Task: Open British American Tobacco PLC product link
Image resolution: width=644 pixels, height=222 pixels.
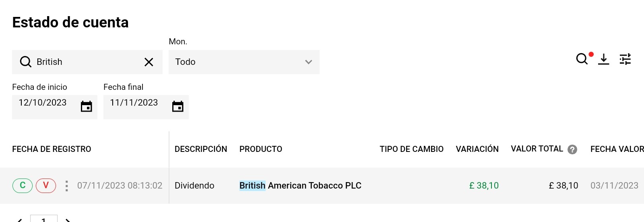Action: [x=300, y=186]
